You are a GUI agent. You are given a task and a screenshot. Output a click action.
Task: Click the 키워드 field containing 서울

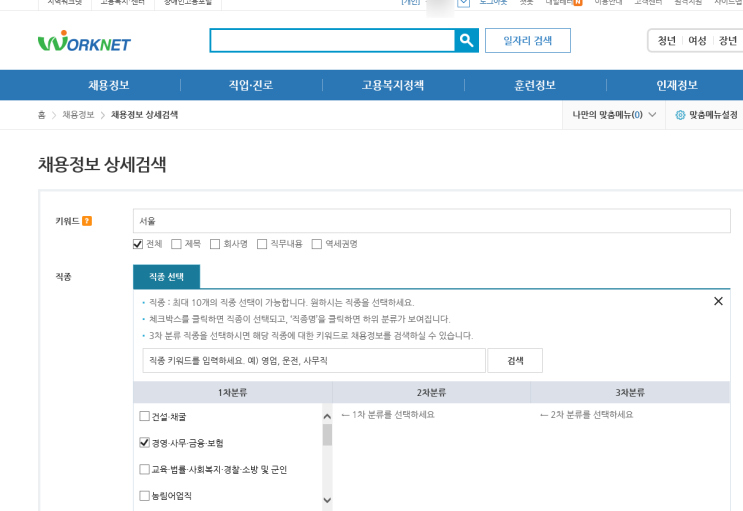(x=432, y=221)
